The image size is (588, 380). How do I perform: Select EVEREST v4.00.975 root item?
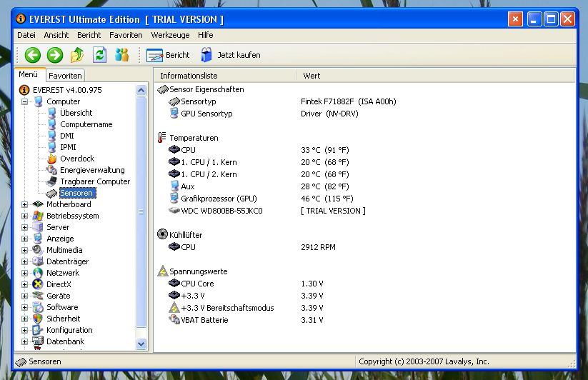[67, 90]
